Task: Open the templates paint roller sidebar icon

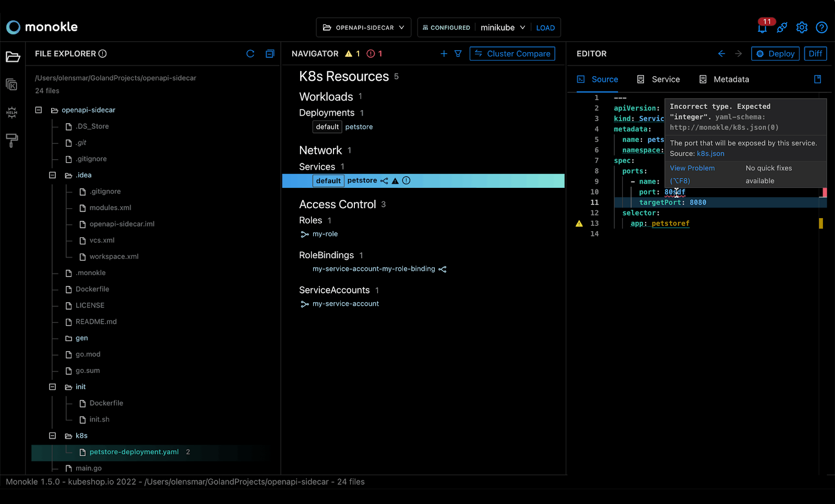Action: point(11,140)
